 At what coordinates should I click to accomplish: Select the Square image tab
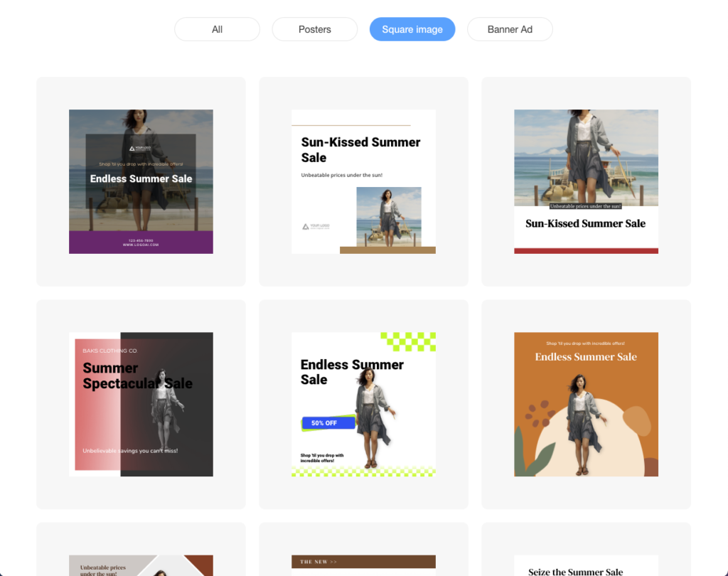pos(412,29)
